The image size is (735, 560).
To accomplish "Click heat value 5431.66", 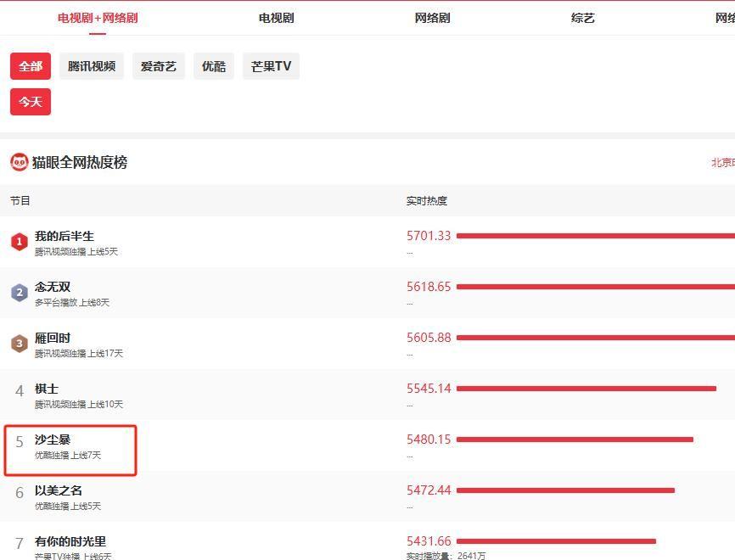I will click(429, 540).
